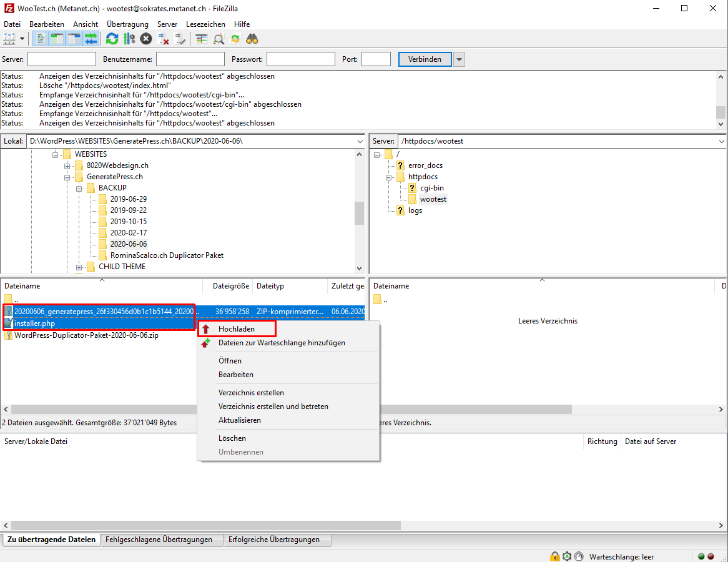Choose Verzeichnis erstellen und betreten
The width and height of the screenshot is (728, 562).
click(x=288, y=407)
